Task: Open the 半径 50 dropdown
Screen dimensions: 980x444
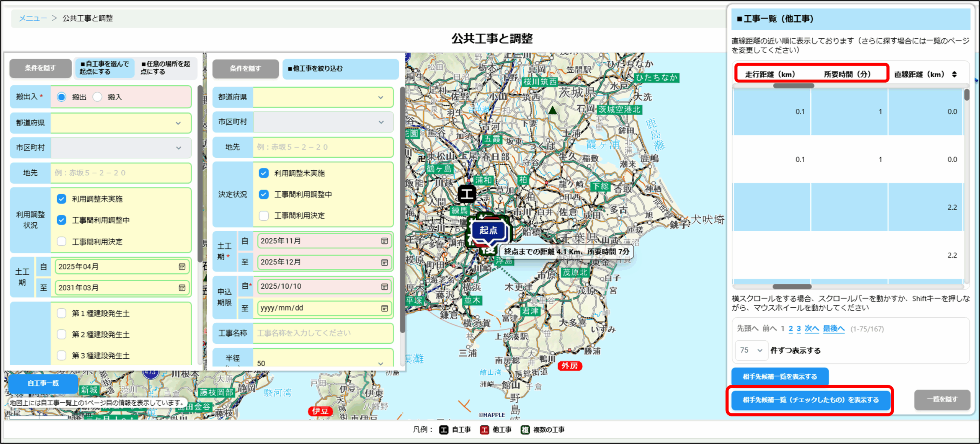Action: tap(323, 362)
